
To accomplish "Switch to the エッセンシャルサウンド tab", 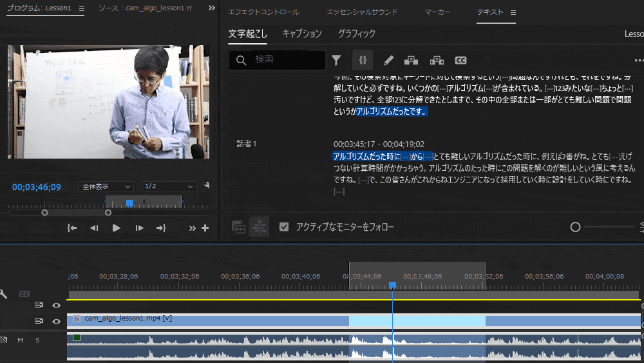I will (362, 12).
